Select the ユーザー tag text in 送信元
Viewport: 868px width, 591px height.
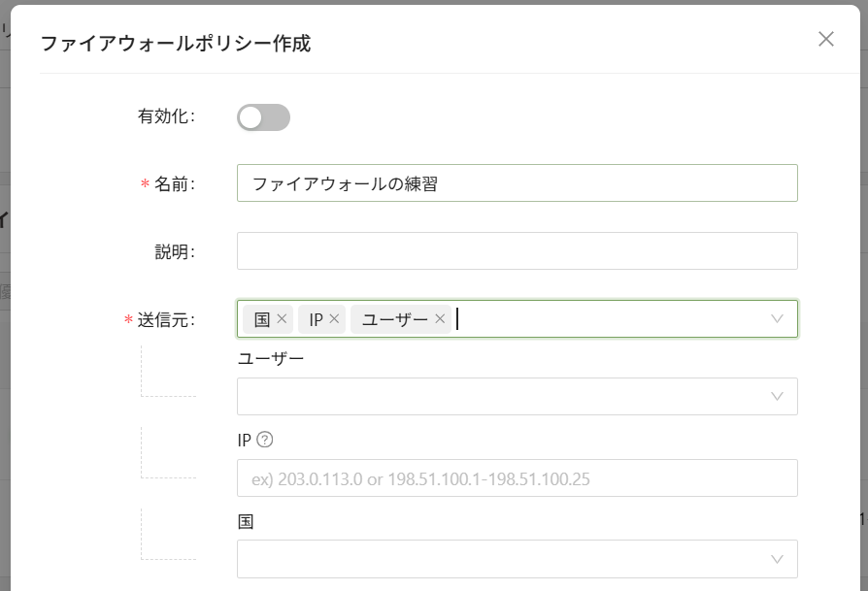click(x=395, y=319)
